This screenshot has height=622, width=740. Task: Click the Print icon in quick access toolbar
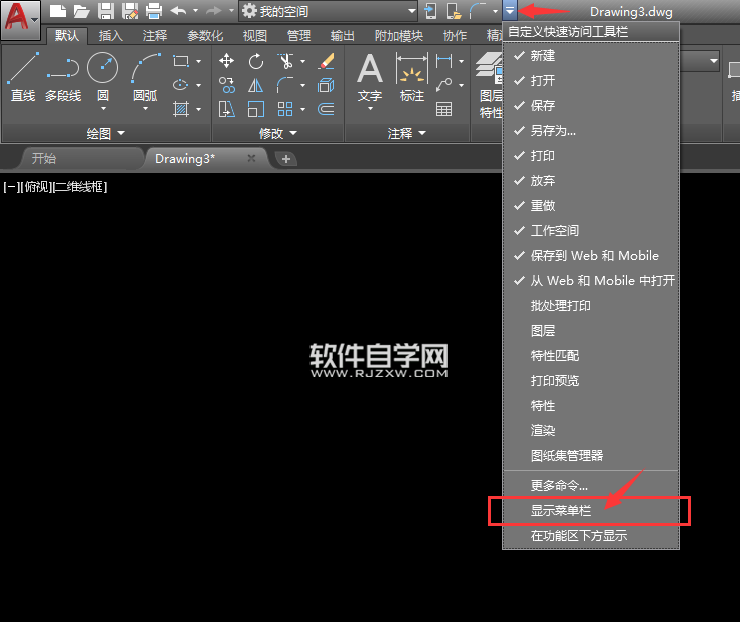pyautogui.click(x=154, y=11)
